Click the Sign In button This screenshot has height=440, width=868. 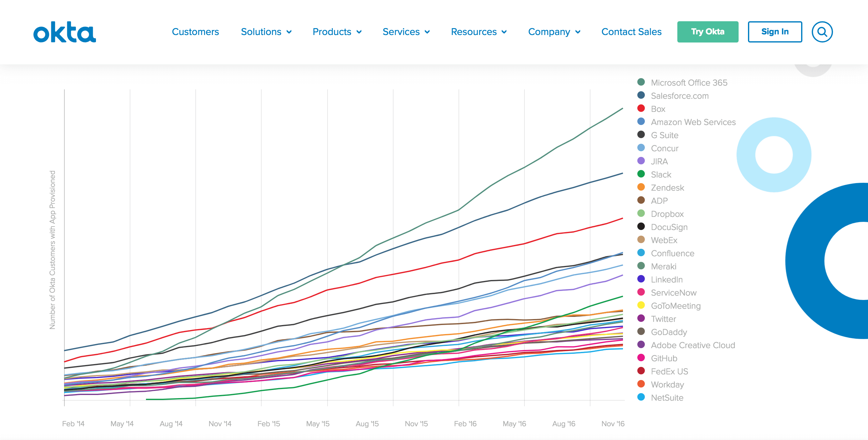pos(775,32)
